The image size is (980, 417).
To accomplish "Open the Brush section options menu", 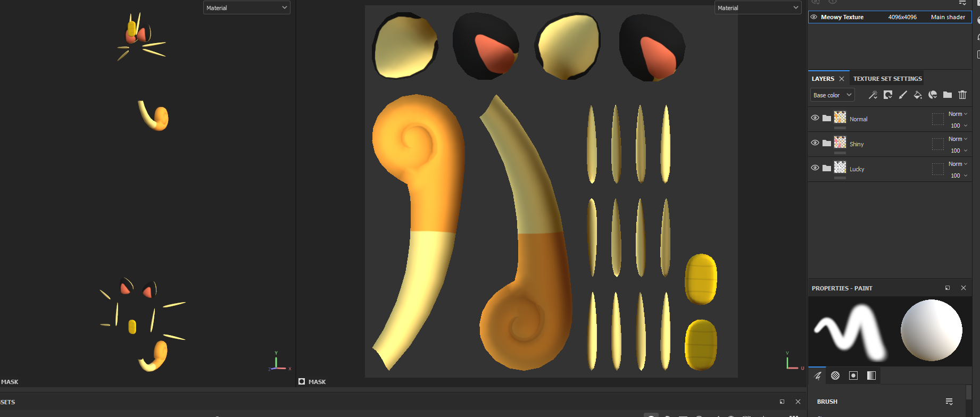I will pyautogui.click(x=949, y=402).
